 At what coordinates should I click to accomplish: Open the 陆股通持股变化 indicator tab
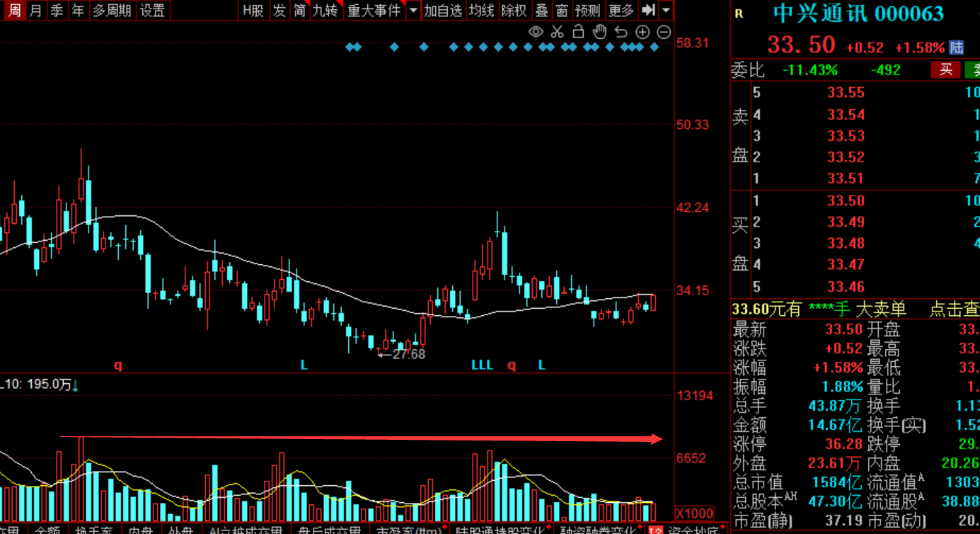tap(500, 530)
